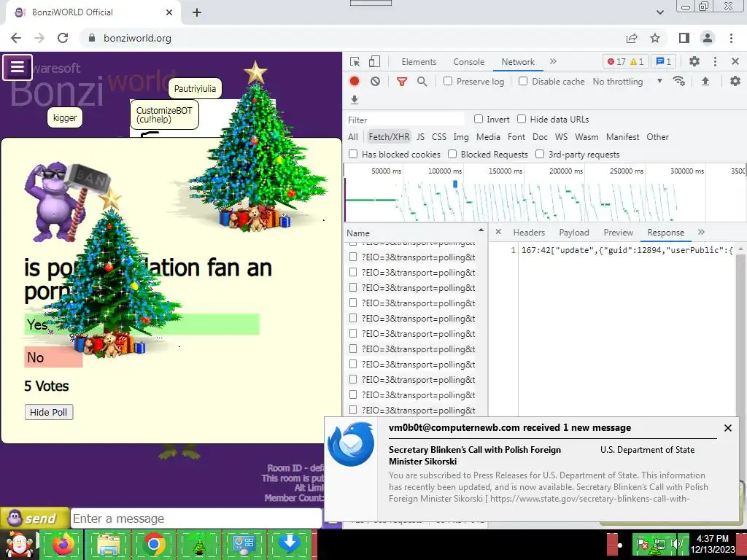
Task: Check Blocked Requests option
Action: pos(452,154)
